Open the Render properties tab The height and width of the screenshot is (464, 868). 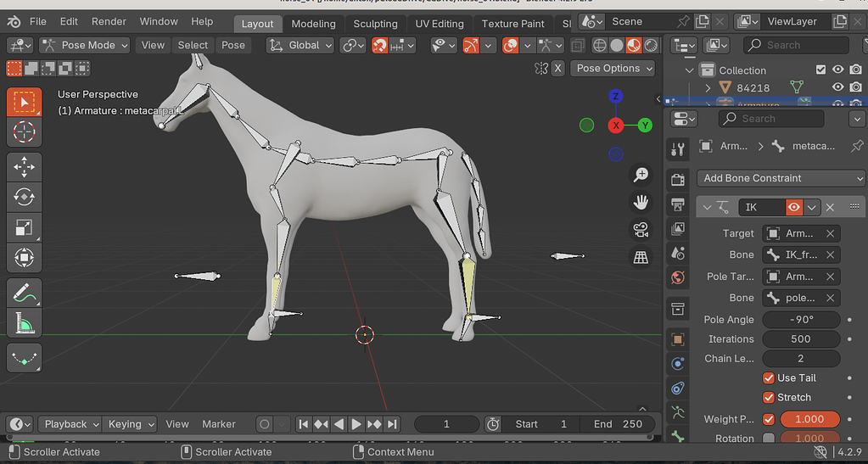pos(678,179)
